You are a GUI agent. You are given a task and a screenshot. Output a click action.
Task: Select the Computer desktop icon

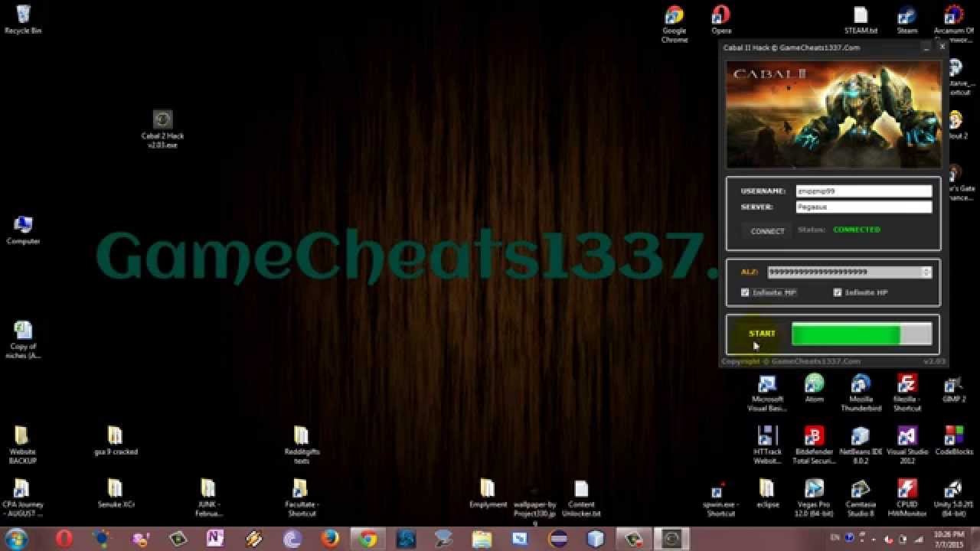[x=23, y=230]
